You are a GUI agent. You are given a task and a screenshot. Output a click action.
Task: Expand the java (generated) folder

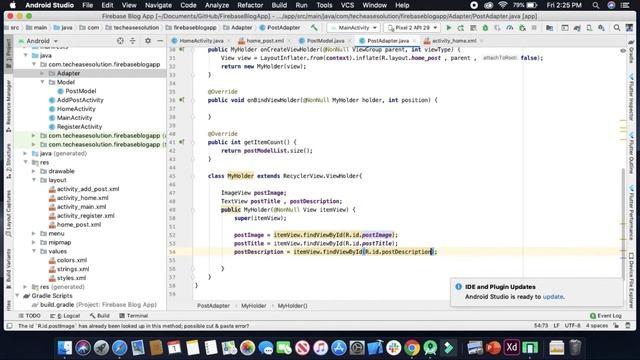25,153
